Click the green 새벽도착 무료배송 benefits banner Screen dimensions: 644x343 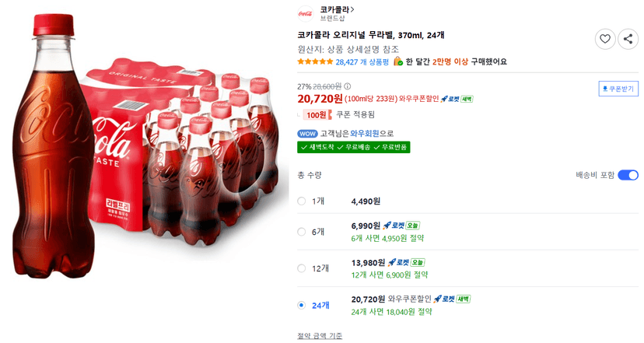click(x=354, y=147)
